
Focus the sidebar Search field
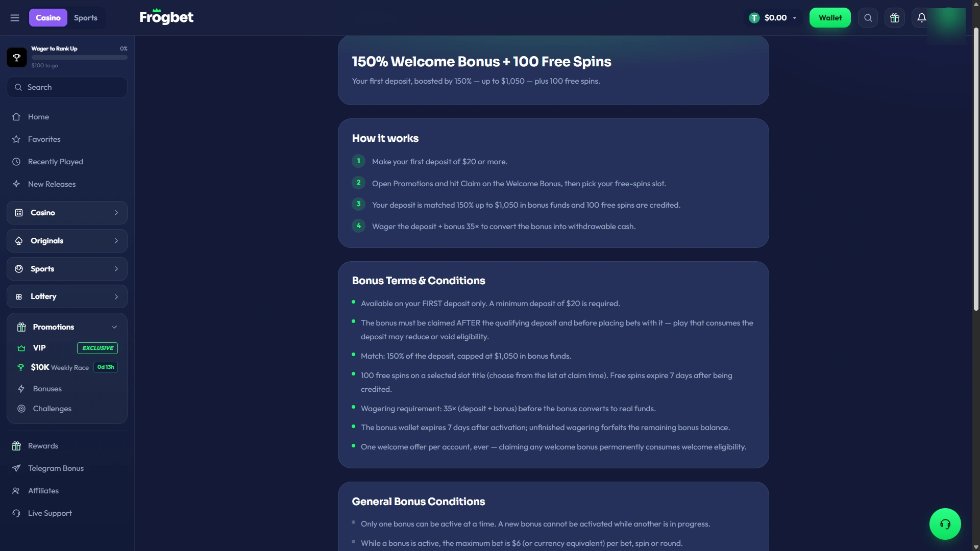(67, 87)
